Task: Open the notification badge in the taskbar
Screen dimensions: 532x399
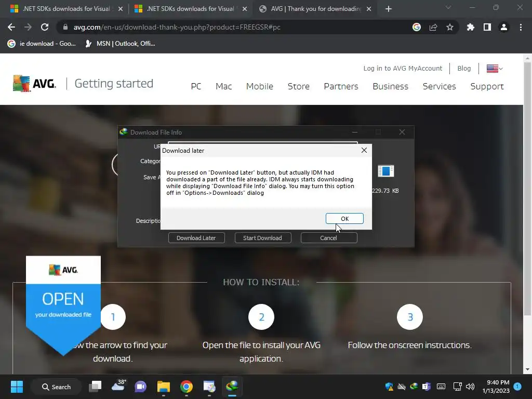Action: click(517, 386)
